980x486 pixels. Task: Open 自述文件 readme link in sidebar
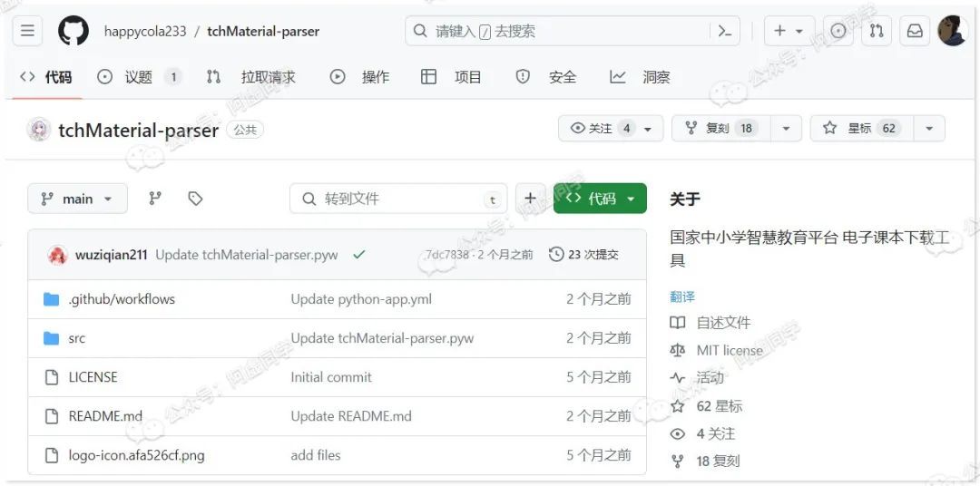(710, 323)
